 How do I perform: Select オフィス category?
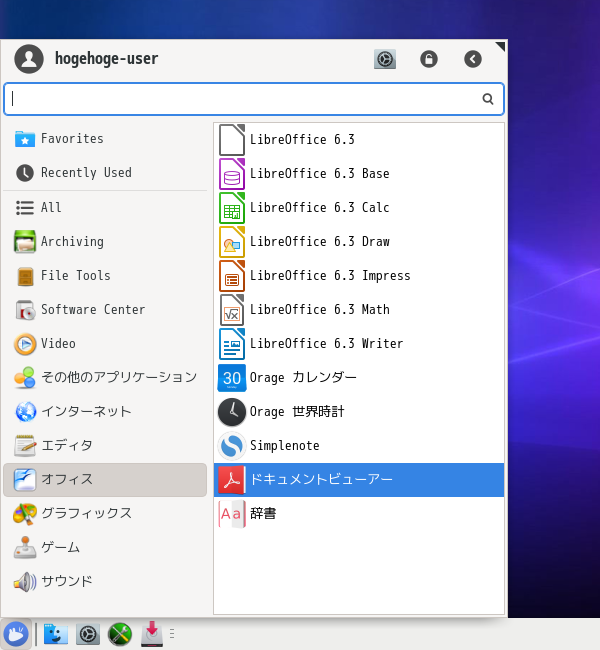pos(105,480)
